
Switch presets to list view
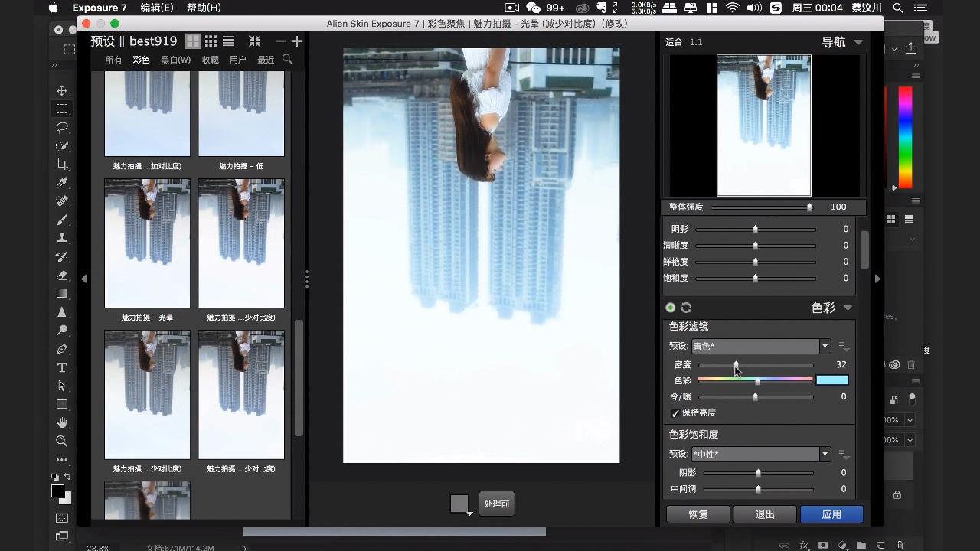coord(228,41)
